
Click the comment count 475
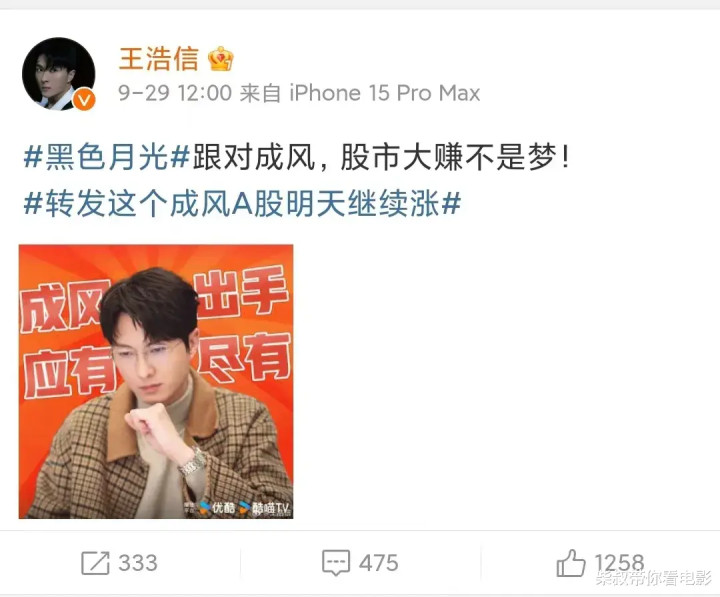(378, 563)
